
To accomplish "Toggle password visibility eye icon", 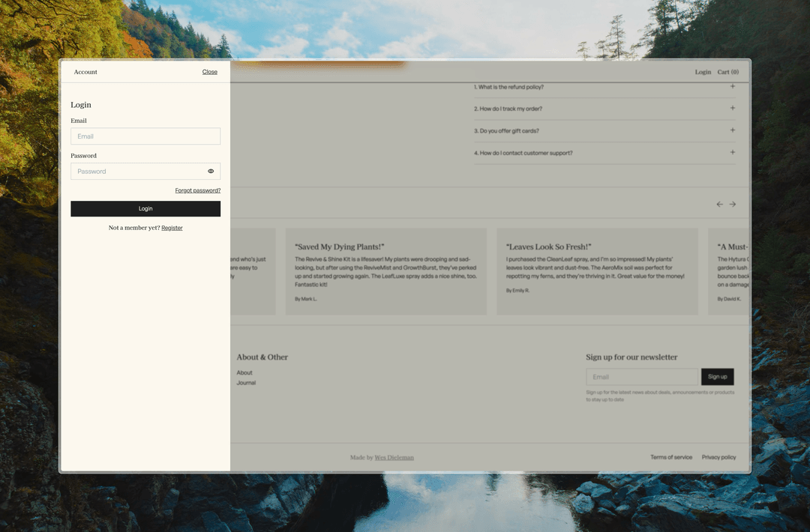I will pos(211,172).
